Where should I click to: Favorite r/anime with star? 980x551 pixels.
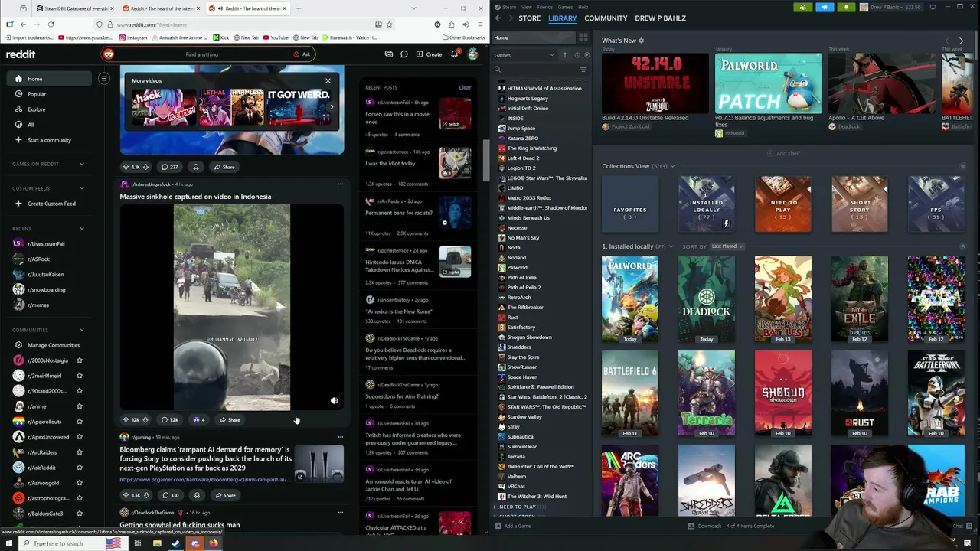[x=79, y=406]
